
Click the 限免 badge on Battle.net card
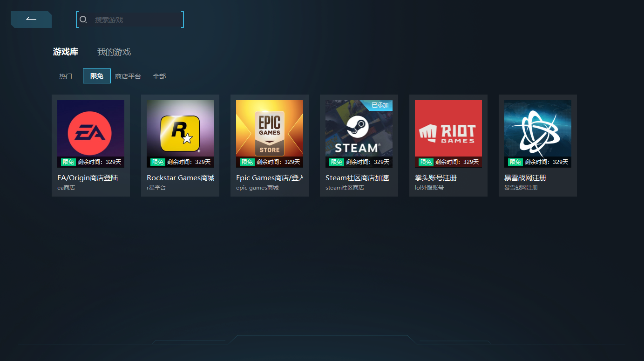(515, 162)
